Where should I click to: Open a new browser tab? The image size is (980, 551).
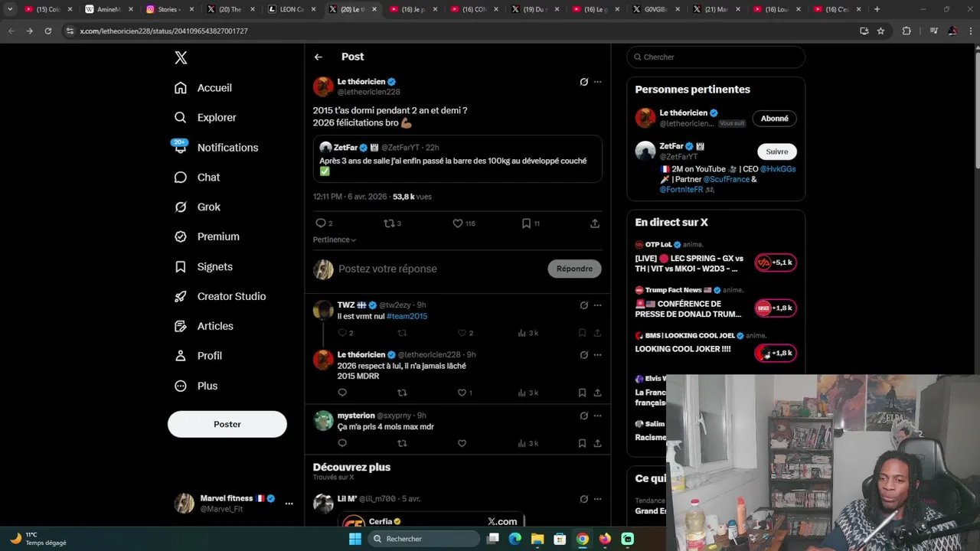tap(877, 9)
